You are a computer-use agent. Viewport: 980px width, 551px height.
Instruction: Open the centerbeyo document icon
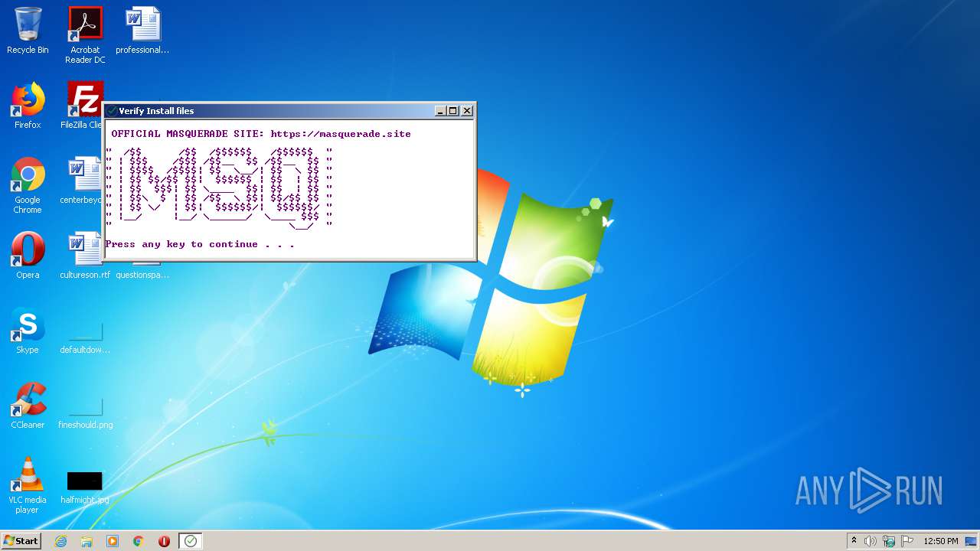click(x=81, y=181)
